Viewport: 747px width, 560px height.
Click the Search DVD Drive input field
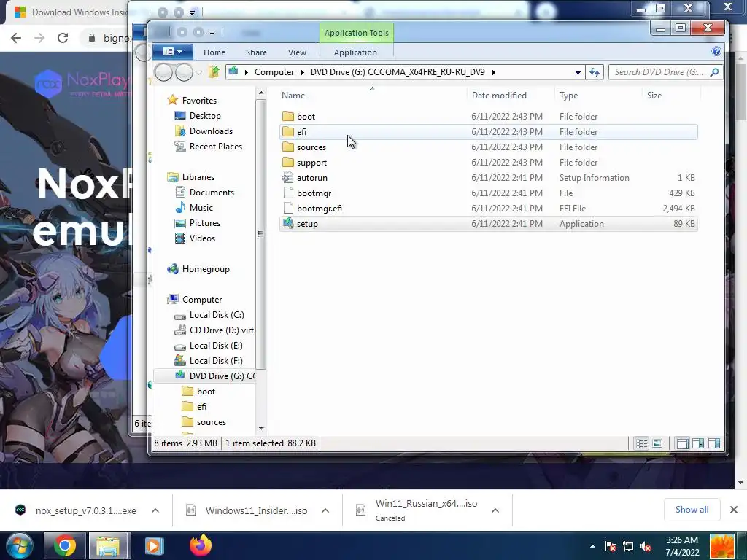(x=659, y=72)
